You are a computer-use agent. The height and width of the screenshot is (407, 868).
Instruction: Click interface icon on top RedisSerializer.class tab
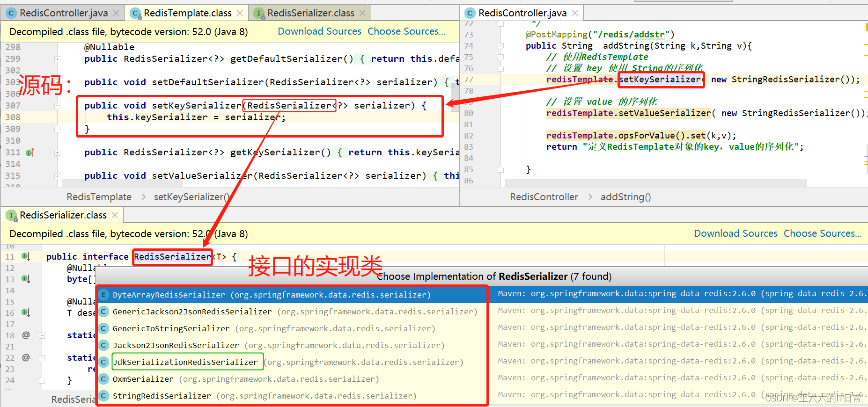[x=259, y=14]
